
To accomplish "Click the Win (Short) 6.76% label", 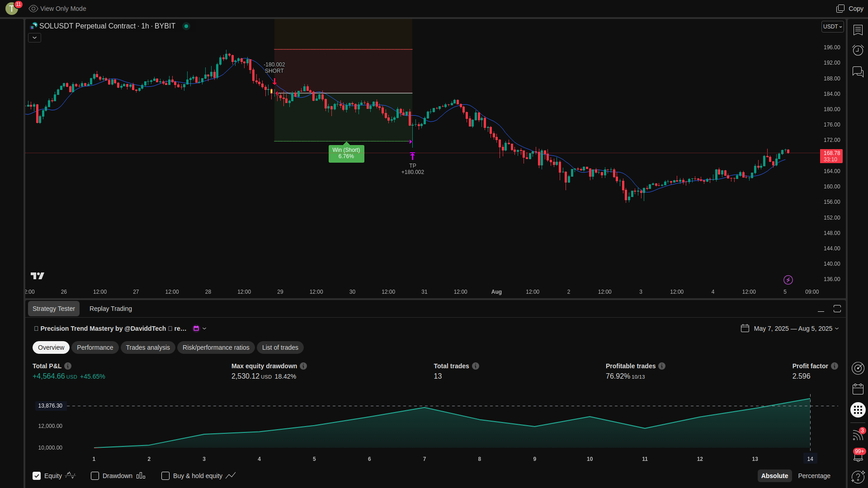I will point(346,153).
